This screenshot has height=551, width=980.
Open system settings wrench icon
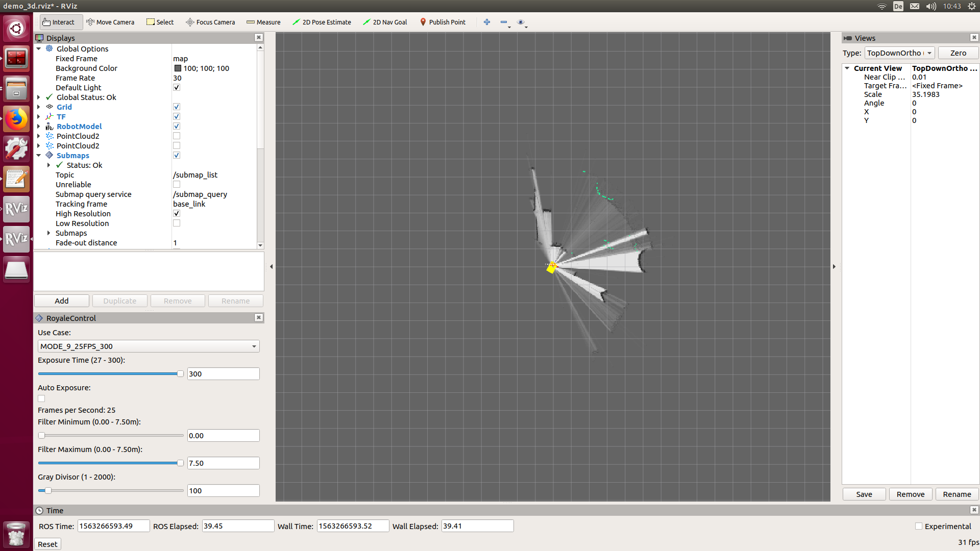16,149
